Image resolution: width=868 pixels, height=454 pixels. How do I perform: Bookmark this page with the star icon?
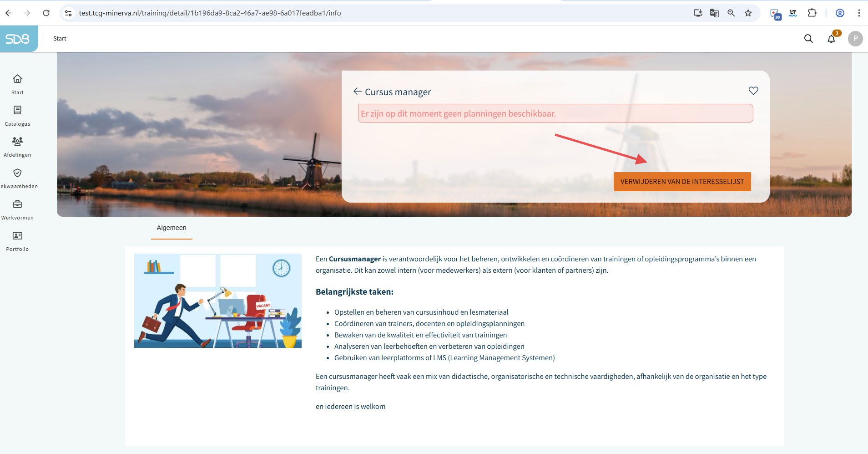[x=748, y=13]
